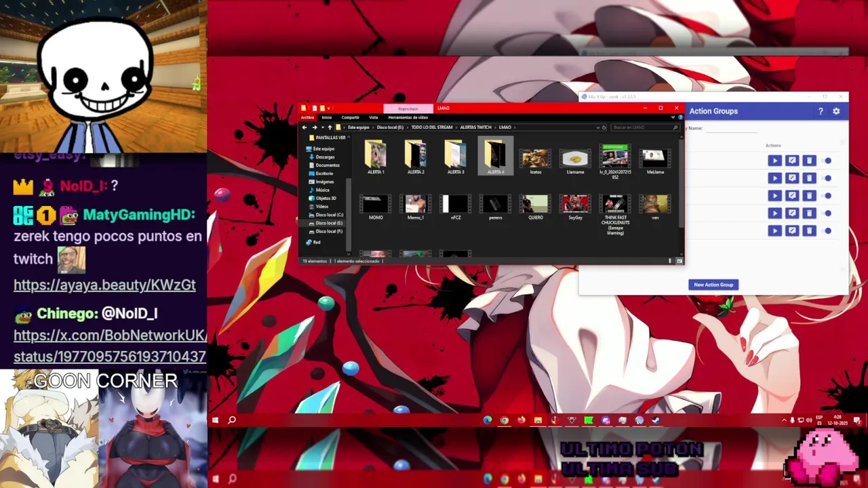Select Red in navigation pane
This screenshot has height=488, width=868.
[313, 242]
